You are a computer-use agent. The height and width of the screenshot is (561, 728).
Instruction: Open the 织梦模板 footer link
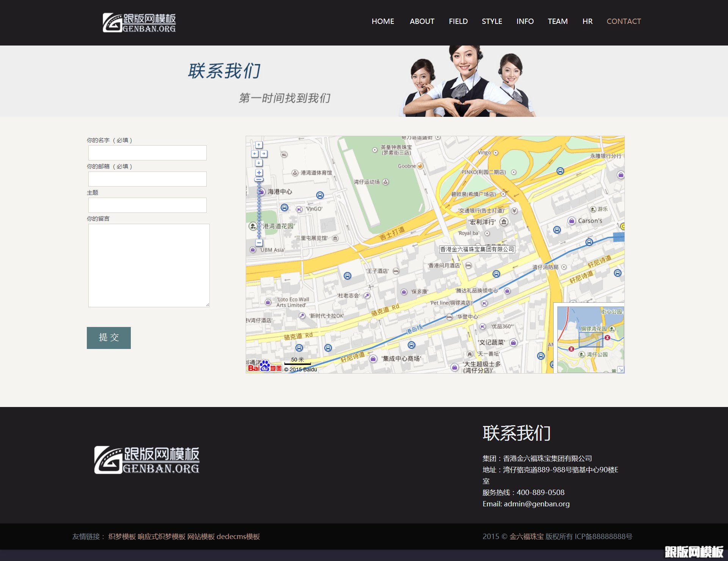click(x=121, y=537)
